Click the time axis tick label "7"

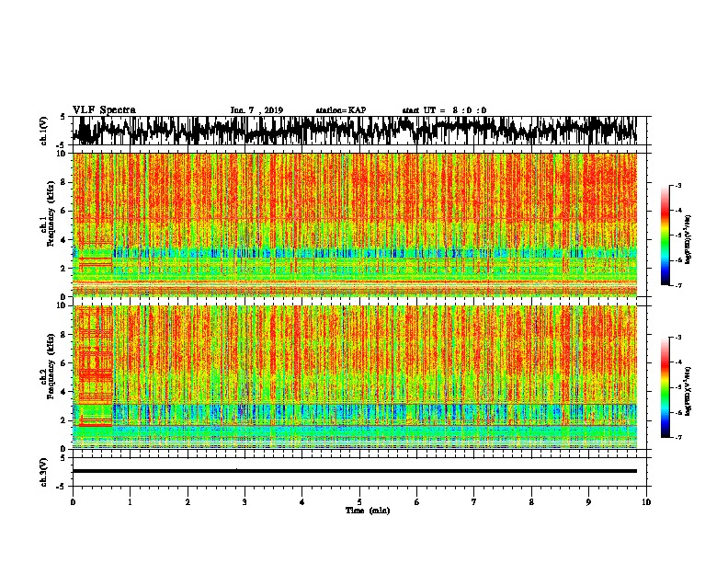[x=474, y=502]
